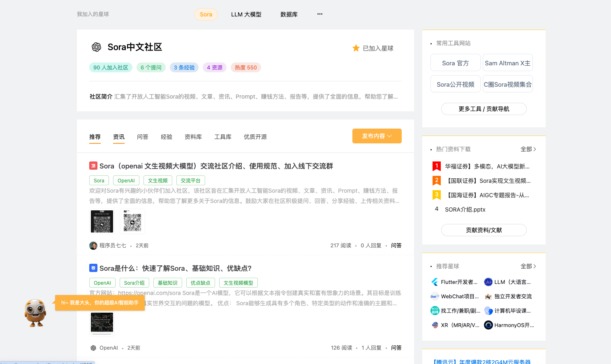611x364 pixels.
Task: Expand 全部 in 热门资料下载 section
Action: 528,149
